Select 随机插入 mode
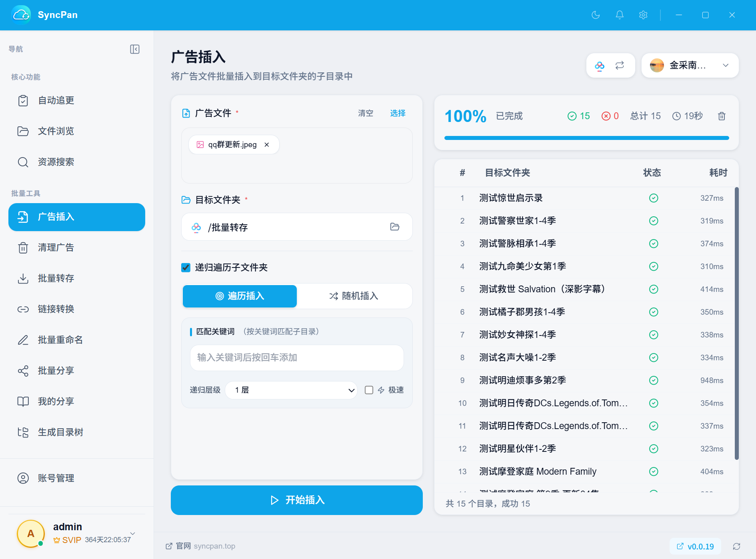 coord(354,296)
